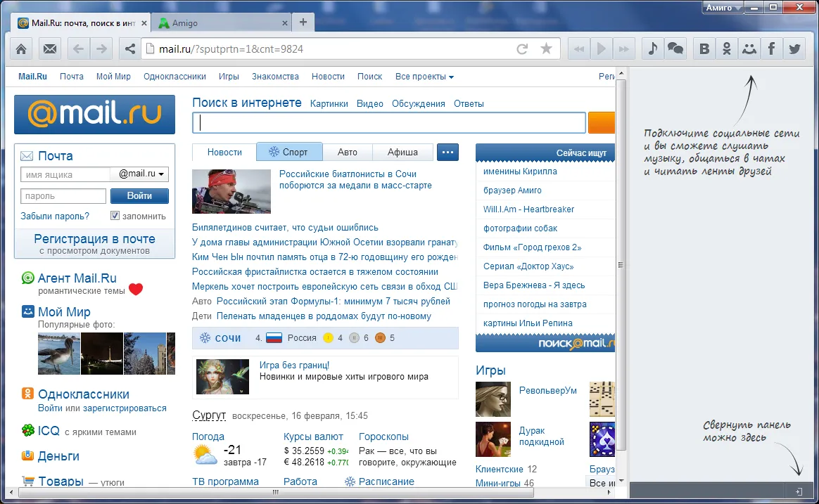The height and width of the screenshot is (504, 819).
Task: Select Видео search category
Action: click(x=370, y=104)
